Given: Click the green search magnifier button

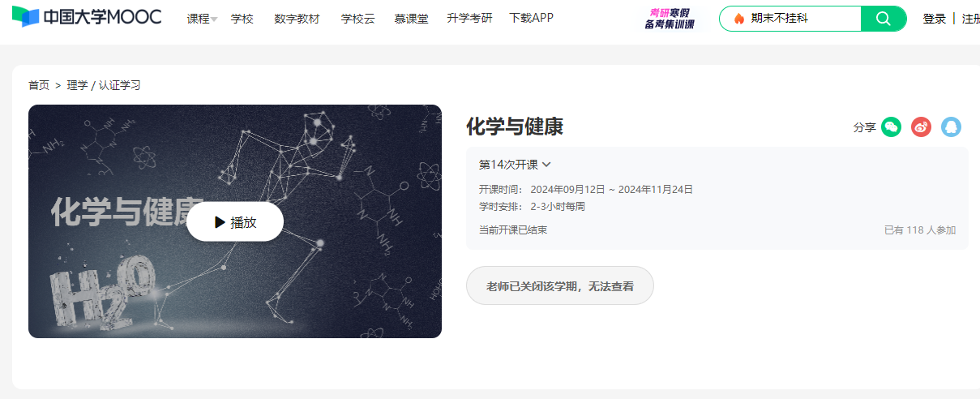Looking at the screenshot, I should [884, 19].
